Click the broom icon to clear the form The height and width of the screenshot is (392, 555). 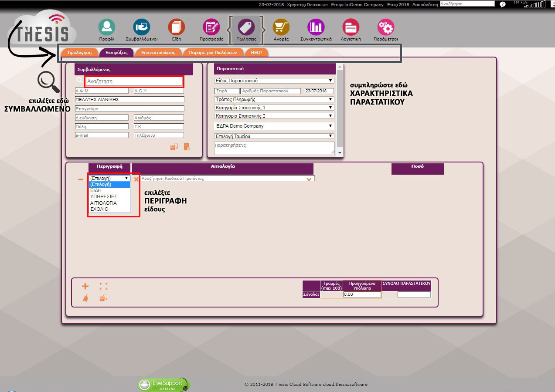85,298
